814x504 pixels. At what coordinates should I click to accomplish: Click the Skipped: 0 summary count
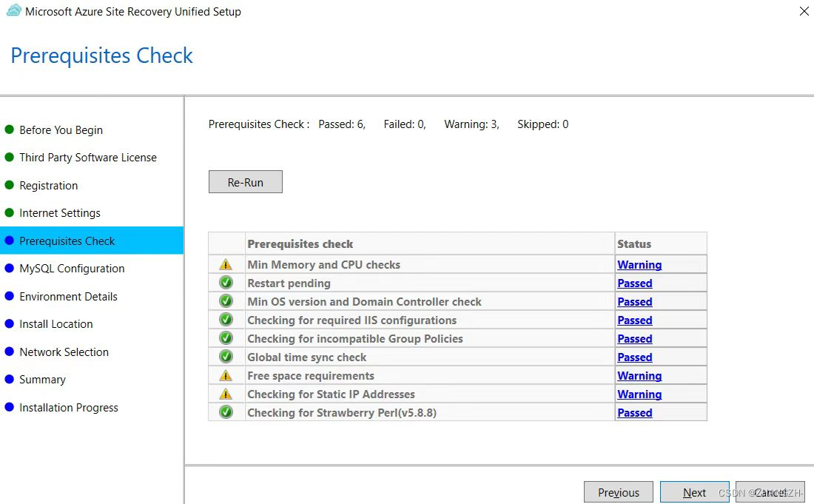point(543,124)
